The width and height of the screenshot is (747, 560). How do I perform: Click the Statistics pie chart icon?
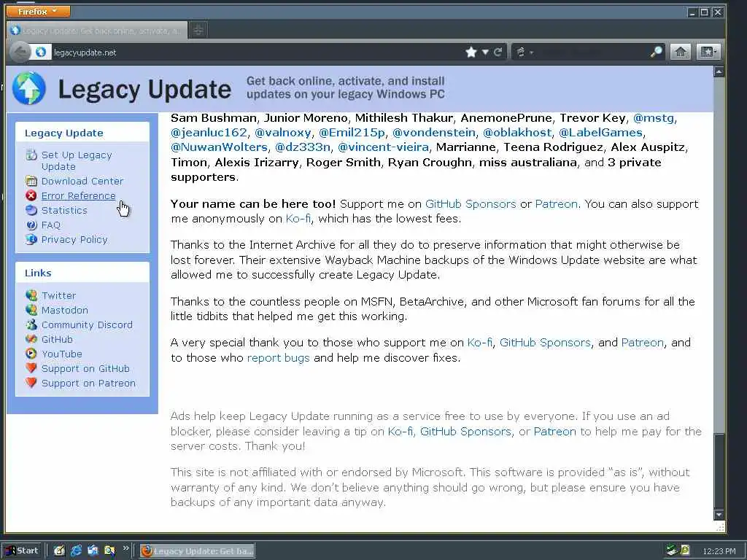click(x=31, y=210)
